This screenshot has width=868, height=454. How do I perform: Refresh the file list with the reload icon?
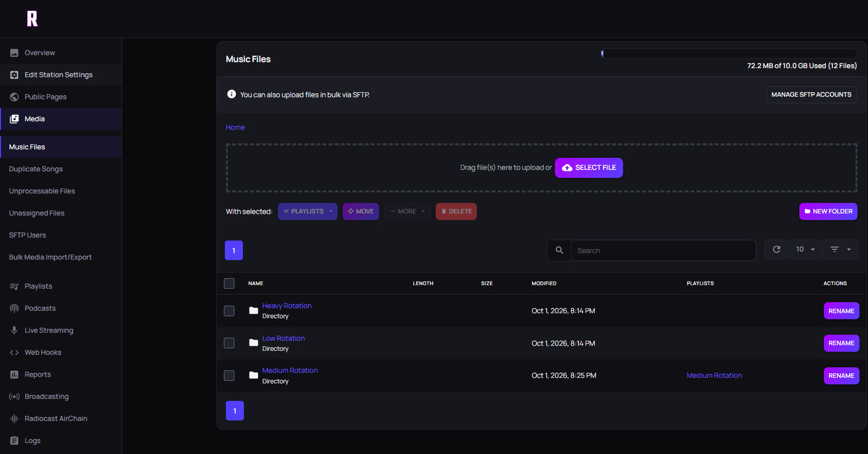[x=776, y=250]
